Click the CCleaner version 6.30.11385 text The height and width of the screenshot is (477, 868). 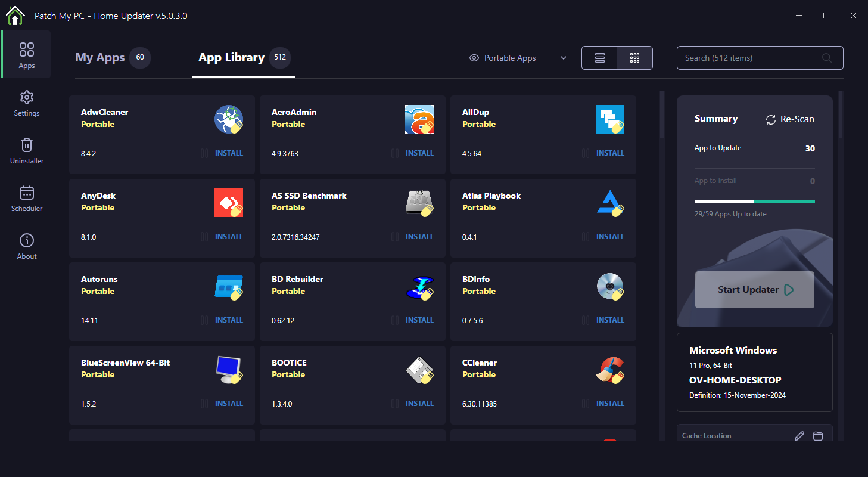click(480, 404)
